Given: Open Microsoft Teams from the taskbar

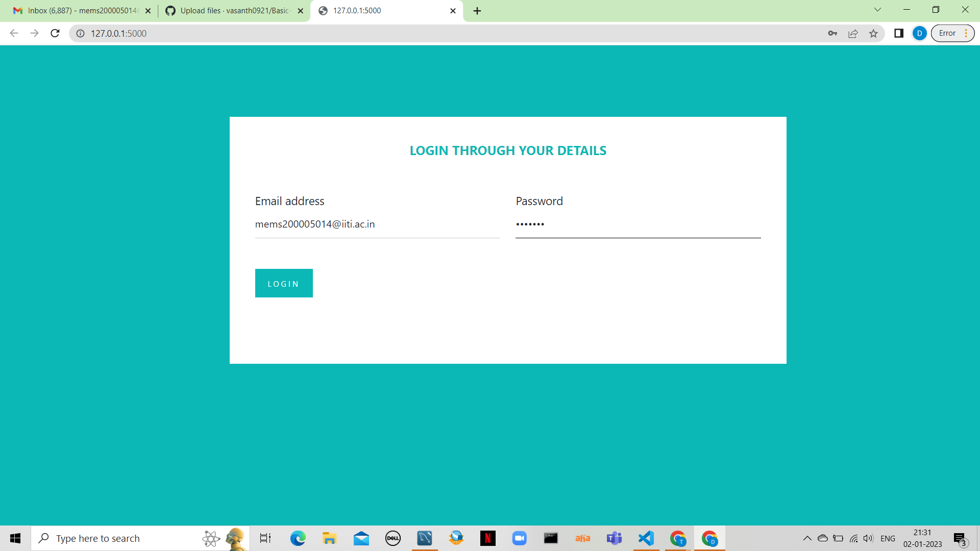Looking at the screenshot, I should pos(615,538).
